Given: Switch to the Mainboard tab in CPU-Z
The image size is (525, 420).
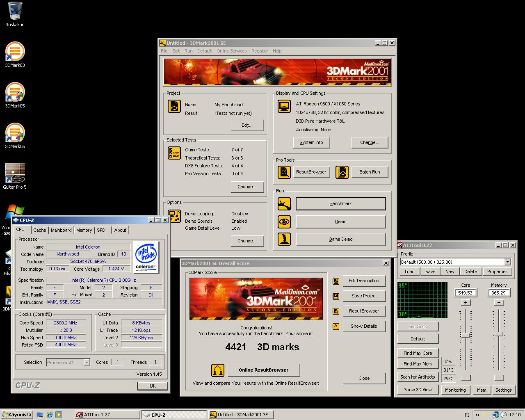Looking at the screenshot, I should 61,230.
